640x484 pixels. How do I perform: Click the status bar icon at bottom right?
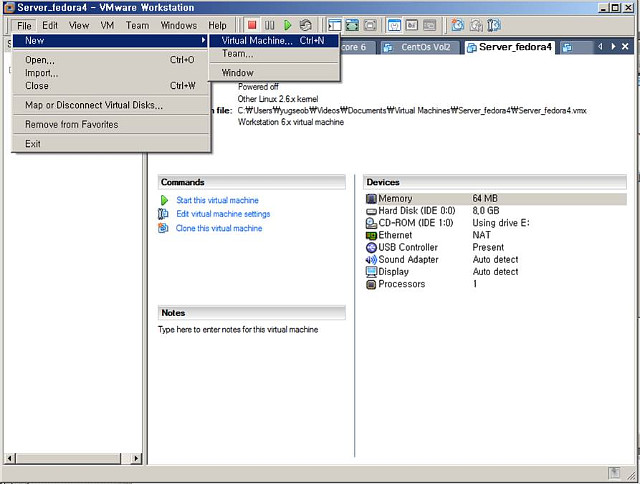[614, 473]
